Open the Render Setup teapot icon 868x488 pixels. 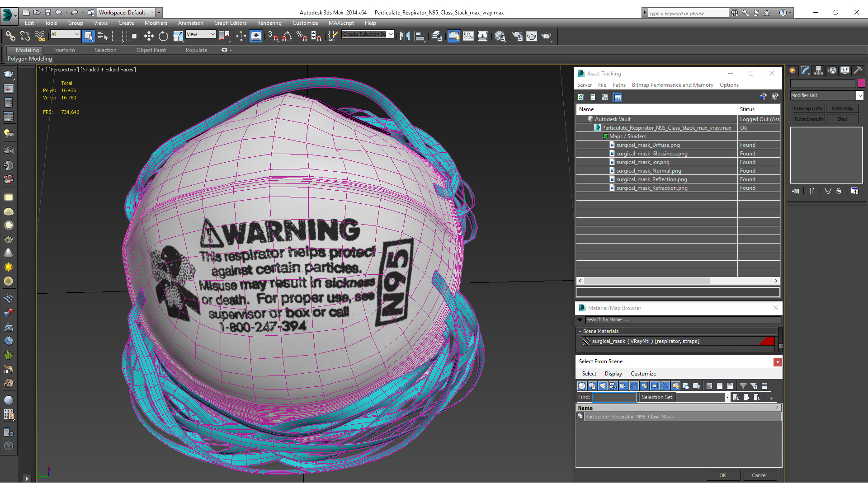point(517,36)
